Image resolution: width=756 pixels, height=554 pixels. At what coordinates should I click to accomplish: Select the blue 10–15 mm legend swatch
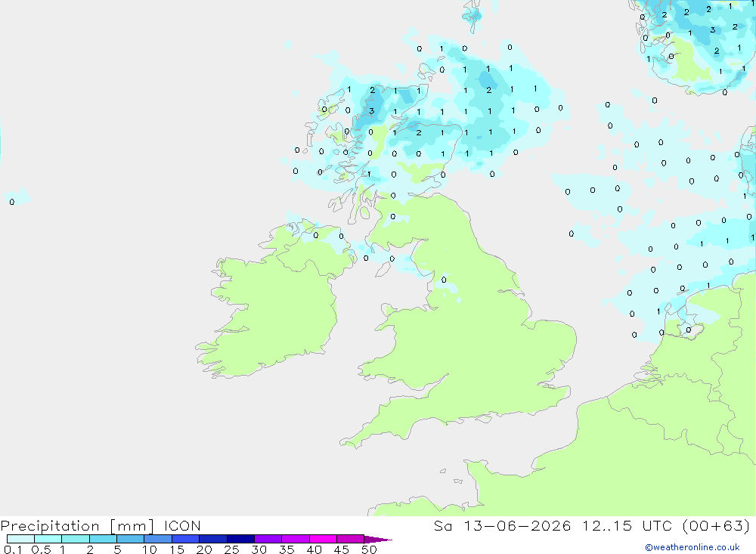coord(158,539)
